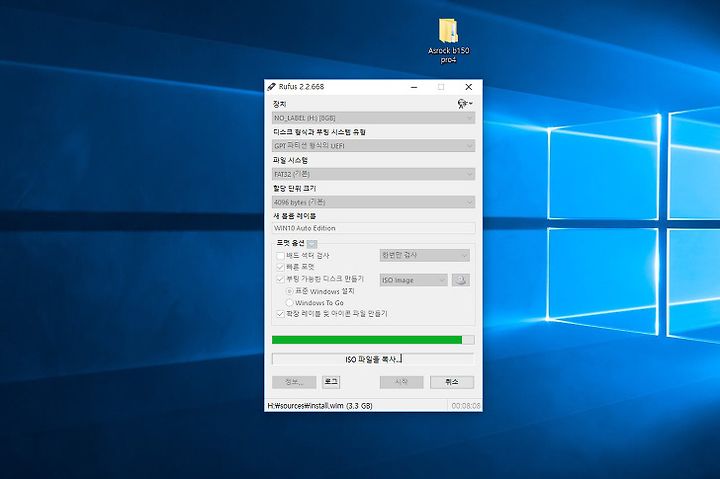Open the log button
720x479 pixels.
pyautogui.click(x=331, y=382)
